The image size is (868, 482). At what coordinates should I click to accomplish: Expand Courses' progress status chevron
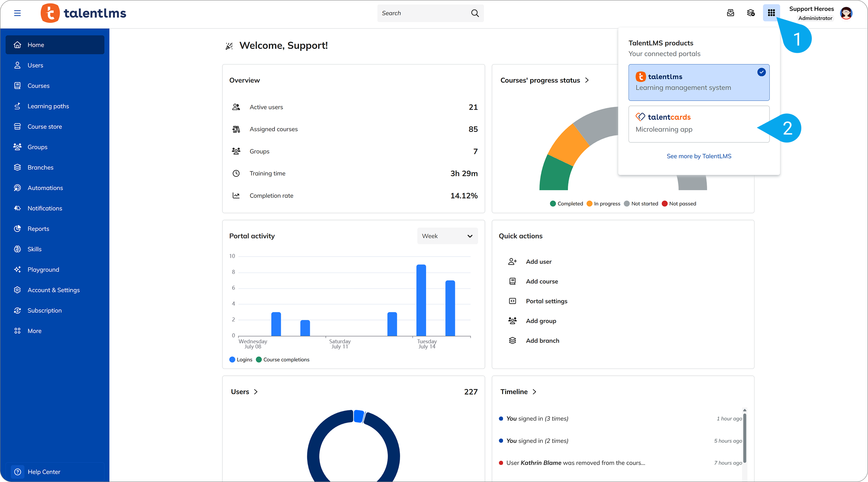[587, 80]
